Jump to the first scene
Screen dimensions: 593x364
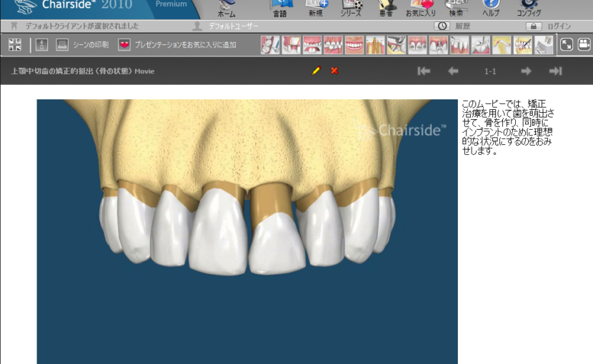point(424,71)
